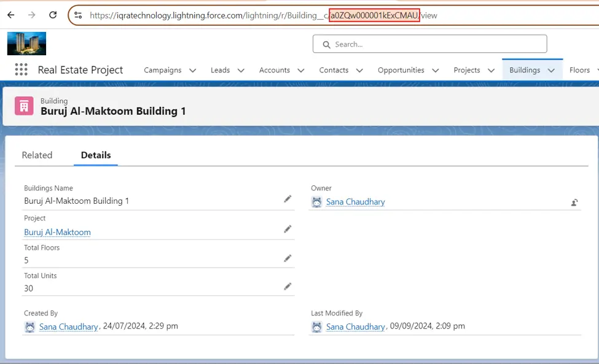The image size is (599, 364).
Task: Click the app logo skyline image
Action: tap(27, 44)
